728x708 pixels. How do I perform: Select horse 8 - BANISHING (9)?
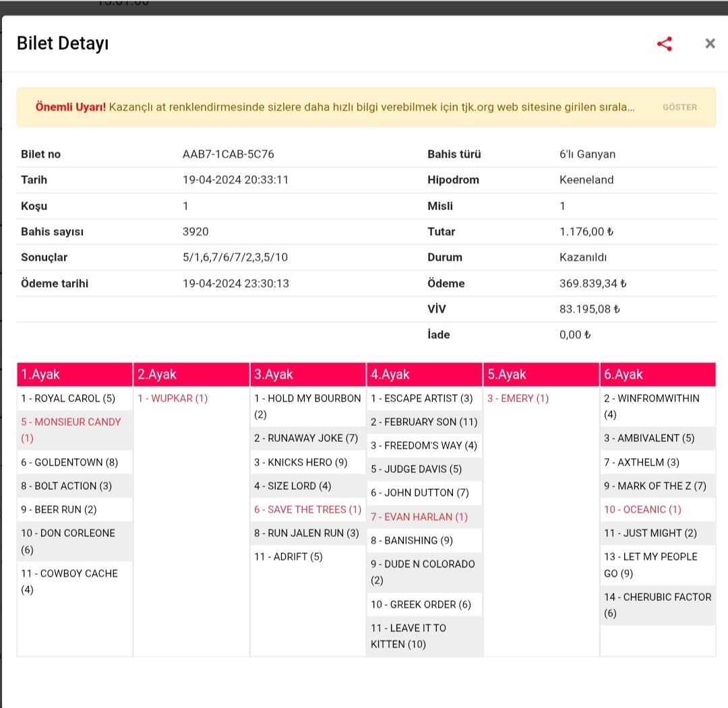pos(425,541)
